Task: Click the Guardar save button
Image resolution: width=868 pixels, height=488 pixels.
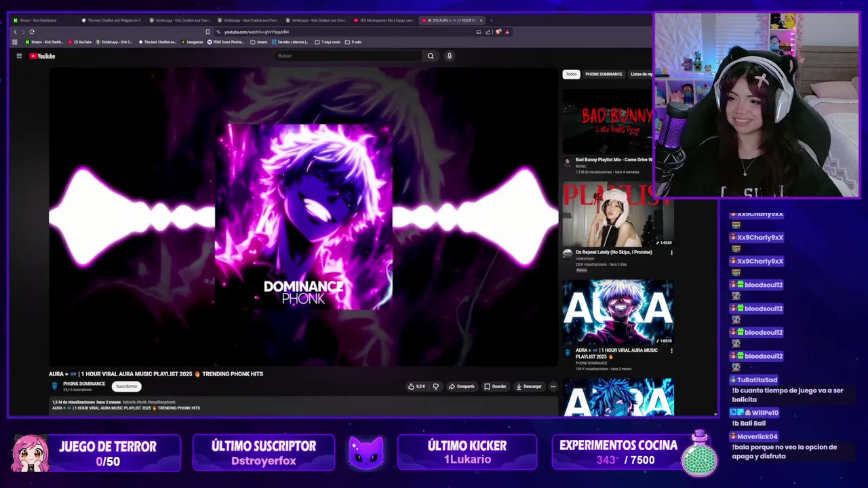Action: click(496, 386)
